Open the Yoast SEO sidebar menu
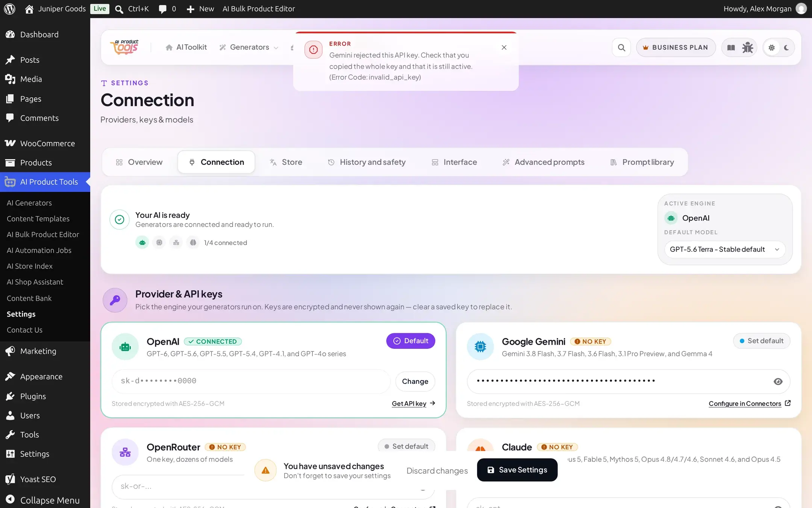The width and height of the screenshot is (812, 508). click(45, 479)
